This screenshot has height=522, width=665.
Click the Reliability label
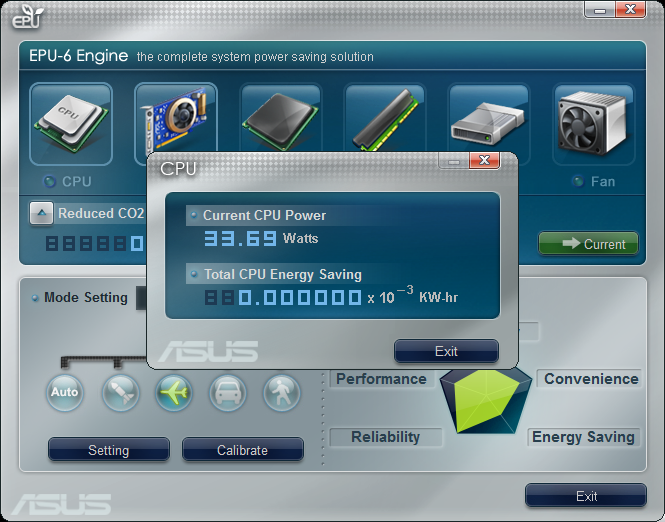pos(386,437)
